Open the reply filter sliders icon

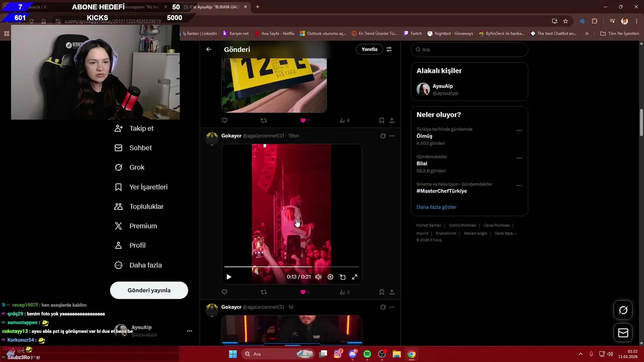[x=389, y=49]
